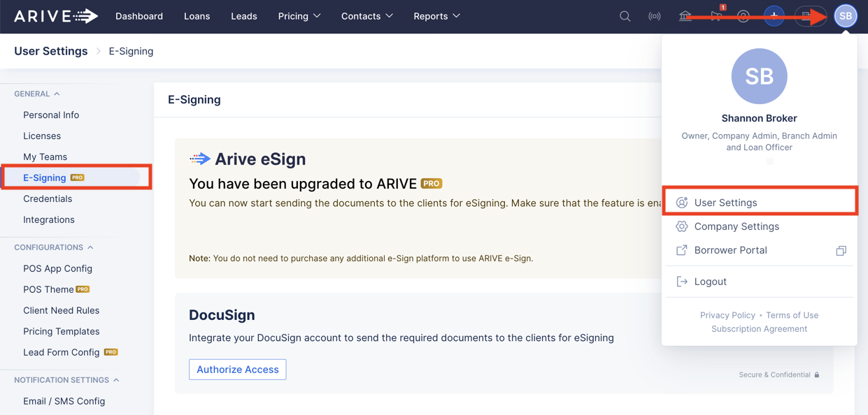868x415 pixels.
Task: Click the Authorize Access button
Action: coord(237,370)
